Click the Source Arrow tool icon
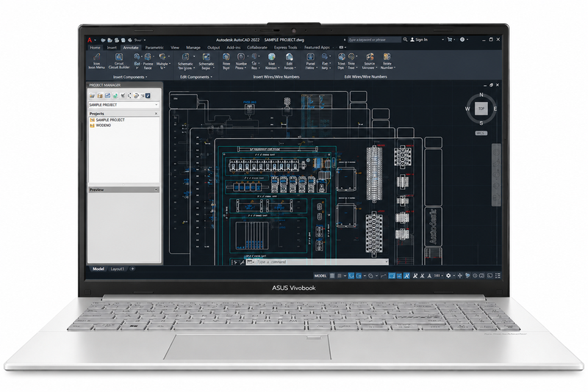Image resolution: width=588 pixels, height=392 pixels. (x=370, y=57)
